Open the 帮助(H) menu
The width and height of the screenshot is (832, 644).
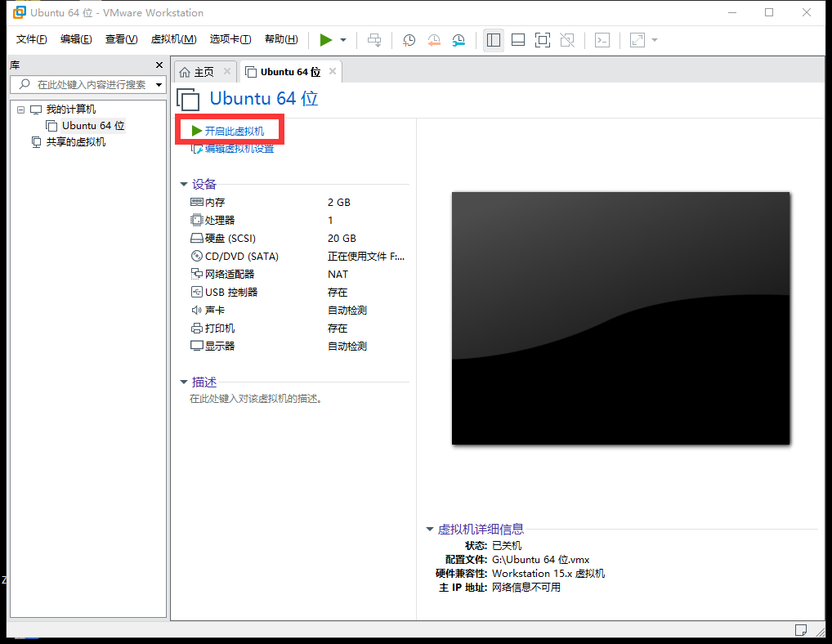[281, 39]
